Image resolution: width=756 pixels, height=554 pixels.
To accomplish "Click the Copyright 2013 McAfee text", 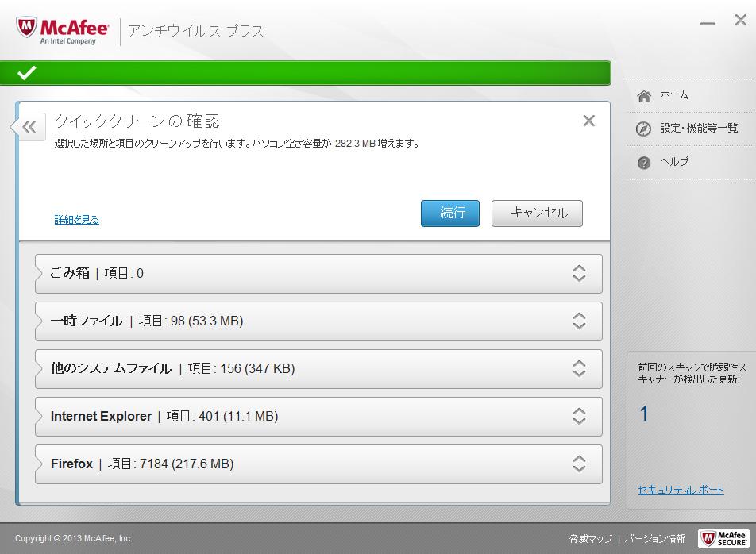I will (x=73, y=539).
